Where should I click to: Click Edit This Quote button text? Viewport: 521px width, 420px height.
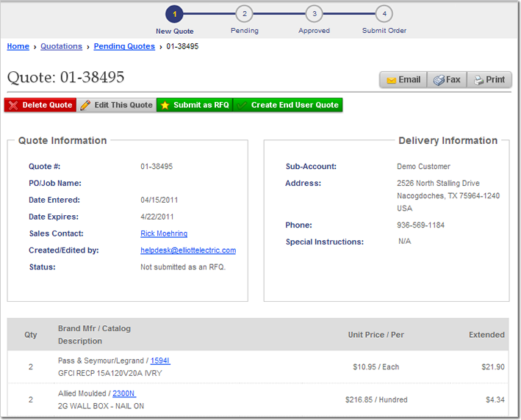point(123,105)
